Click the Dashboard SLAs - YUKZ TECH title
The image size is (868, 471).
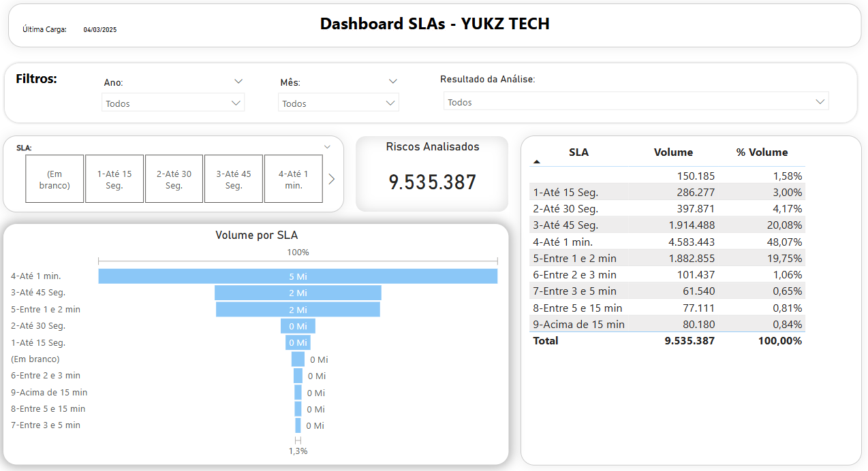[435, 24]
